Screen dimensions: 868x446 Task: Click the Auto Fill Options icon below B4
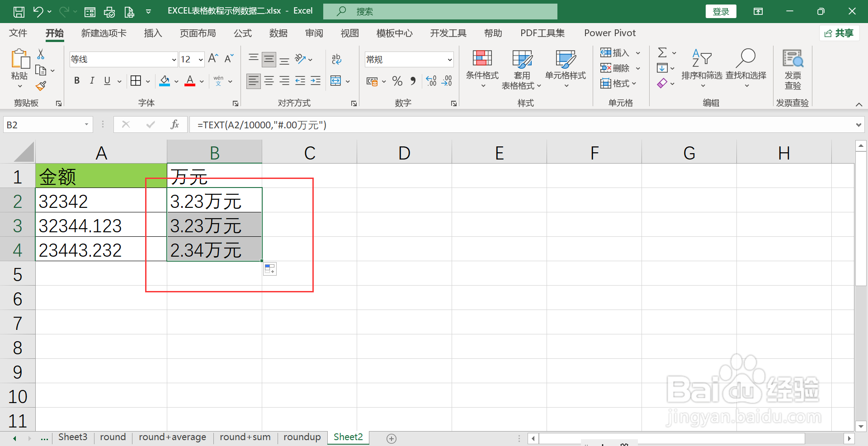(x=270, y=269)
